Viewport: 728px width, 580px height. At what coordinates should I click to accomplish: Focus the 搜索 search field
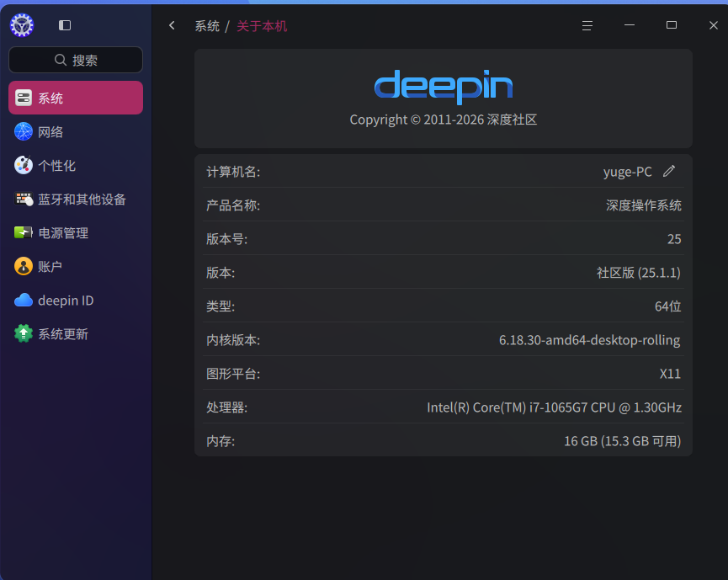tap(76, 60)
